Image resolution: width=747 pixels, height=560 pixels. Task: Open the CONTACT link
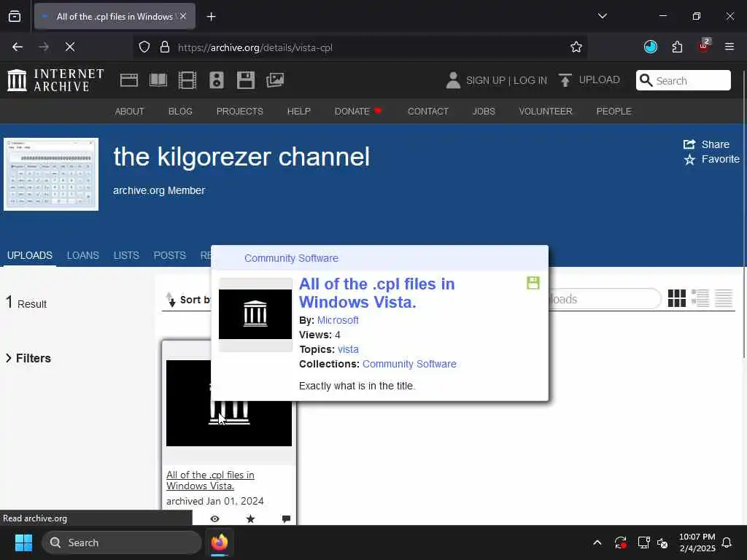tap(427, 111)
